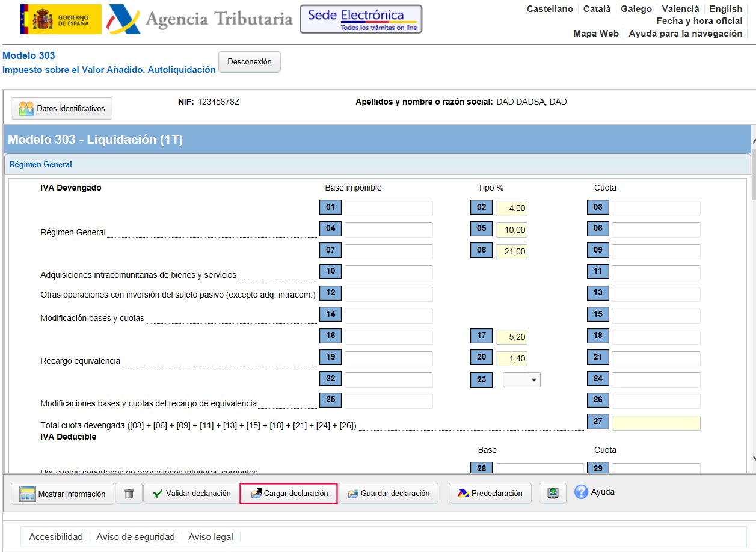The height and width of the screenshot is (552, 756).
Task: Open the box 23 tipo dropdown
Action: click(x=521, y=380)
